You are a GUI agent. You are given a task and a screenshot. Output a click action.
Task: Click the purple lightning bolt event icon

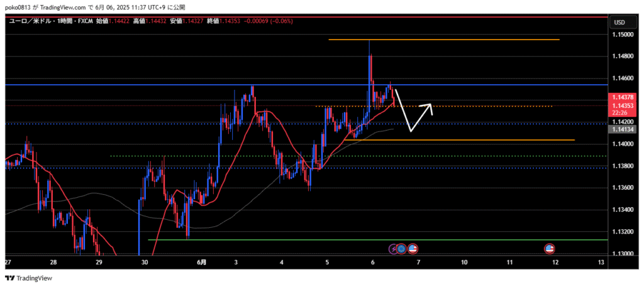(x=395, y=249)
